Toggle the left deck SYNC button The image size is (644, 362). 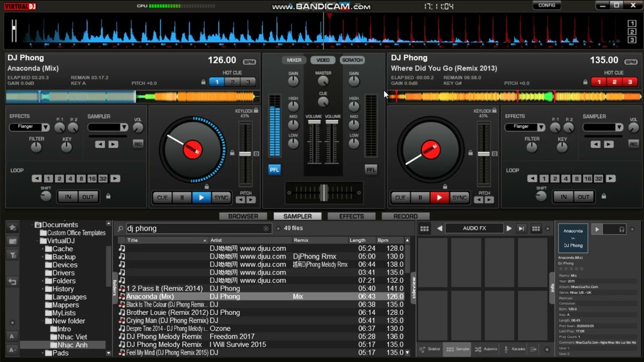coord(221,198)
